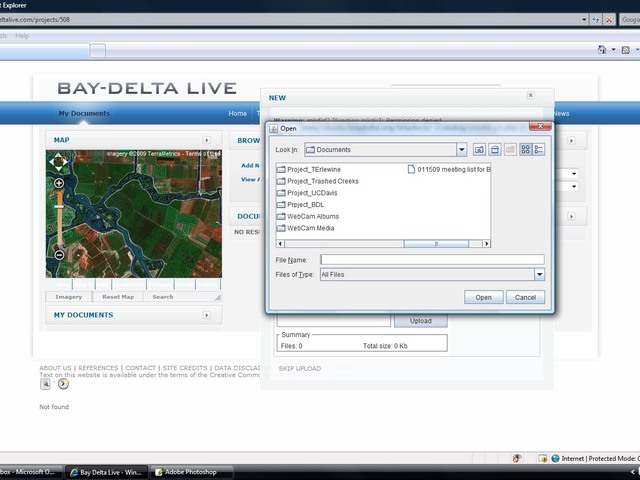Click the Internet Protected Mode status
Image resolution: width=640 pixels, height=480 pixels.
(x=595, y=459)
